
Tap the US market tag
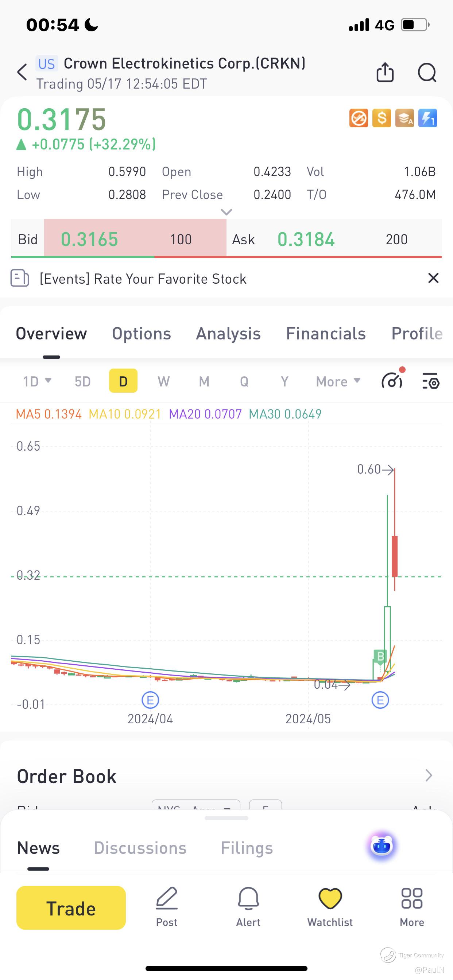click(x=46, y=63)
